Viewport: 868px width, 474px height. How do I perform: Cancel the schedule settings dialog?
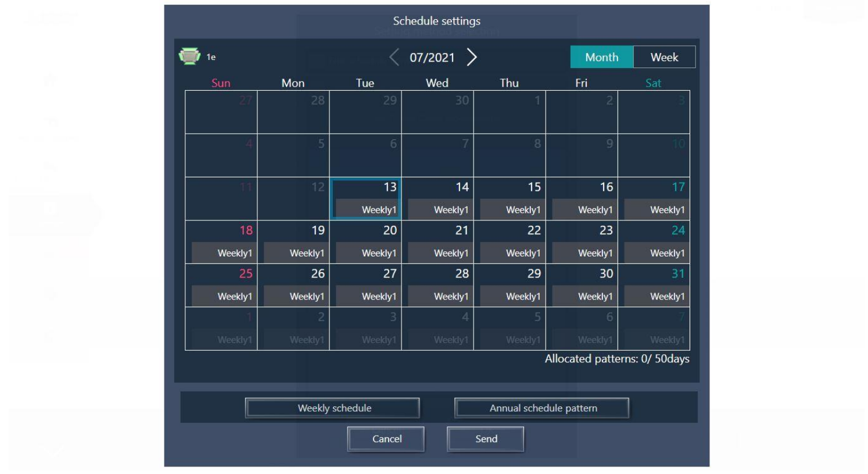click(386, 439)
